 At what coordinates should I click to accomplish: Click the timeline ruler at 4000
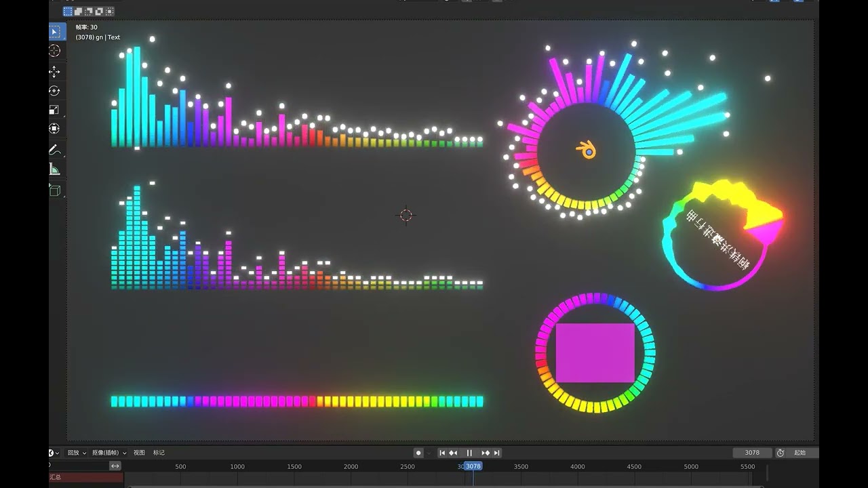[577, 466]
